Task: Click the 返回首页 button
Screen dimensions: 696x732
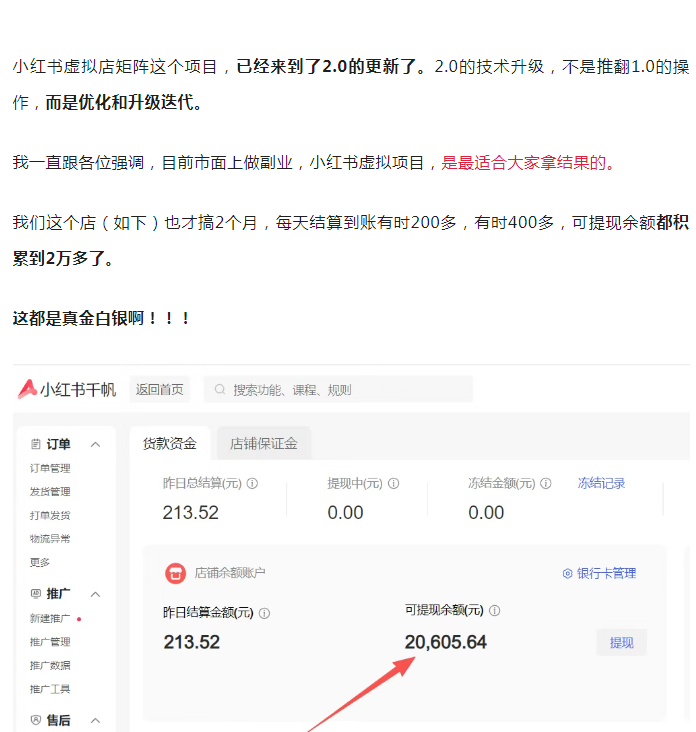Action: 160,389
